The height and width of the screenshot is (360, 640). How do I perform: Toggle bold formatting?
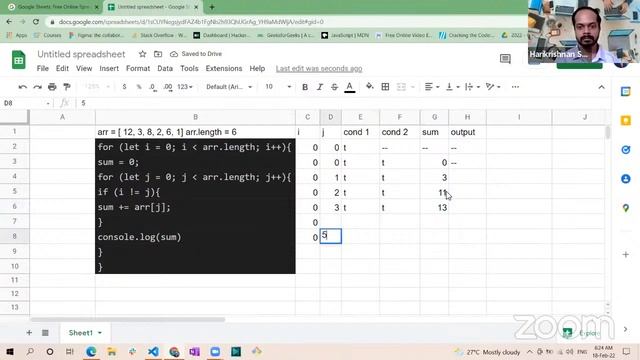point(305,87)
